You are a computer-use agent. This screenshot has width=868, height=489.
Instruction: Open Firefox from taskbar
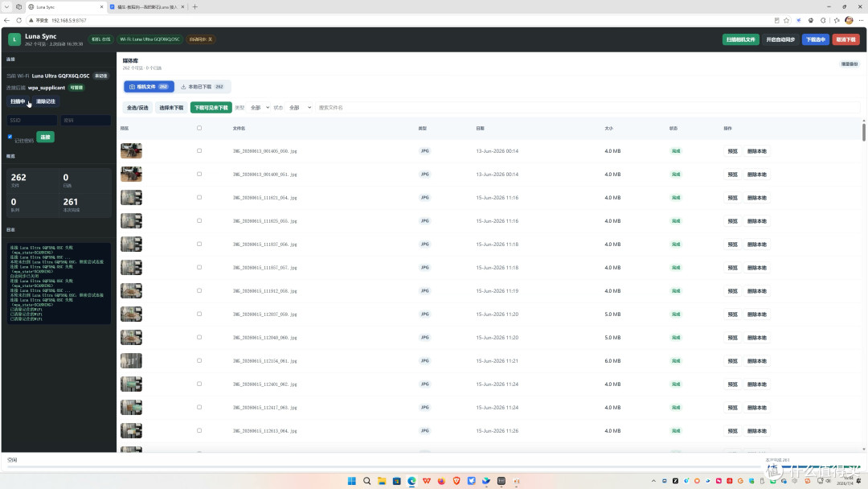click(441, 481)
